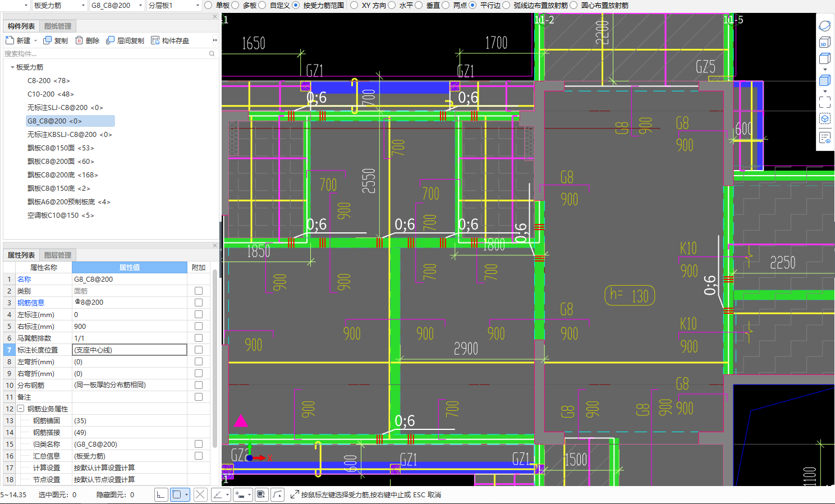Click the 搜索构件 search field
This screenshot has width=835, height=504.
pyautogui.click(x=107, y=54)
